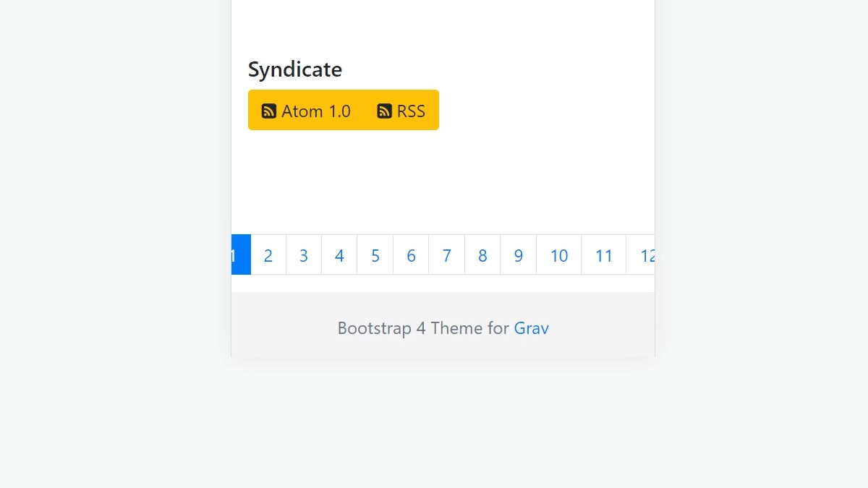The height and width of the screenshot is (488, 868).
Task: Select page 4 in pagination
Action: (x=339, y=255)
